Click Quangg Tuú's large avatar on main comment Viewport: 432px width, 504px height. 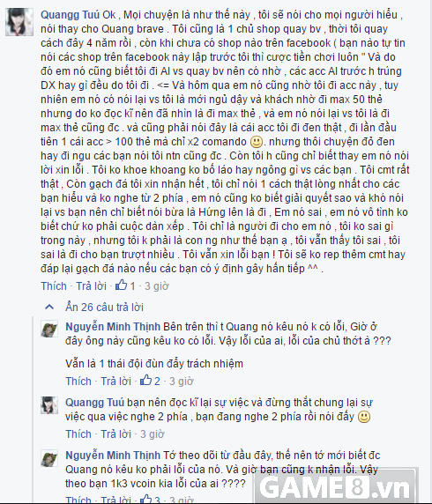pos(19,22)
